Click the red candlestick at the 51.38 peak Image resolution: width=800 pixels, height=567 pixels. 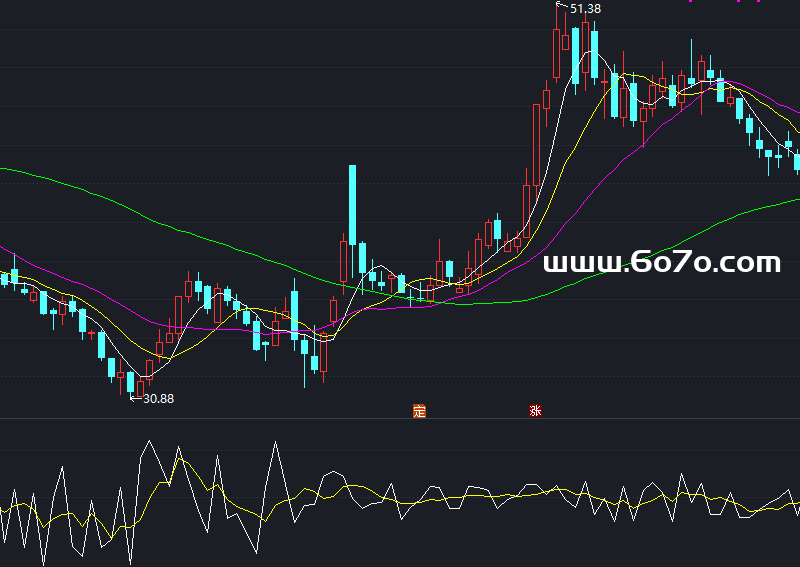(x=557, y=46)
